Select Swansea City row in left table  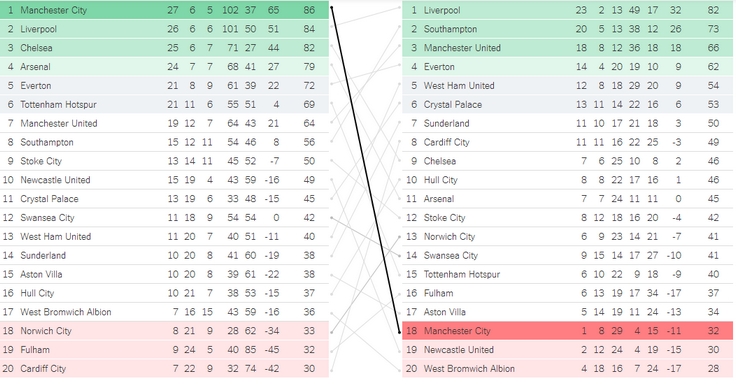click(x=164, y=217)
